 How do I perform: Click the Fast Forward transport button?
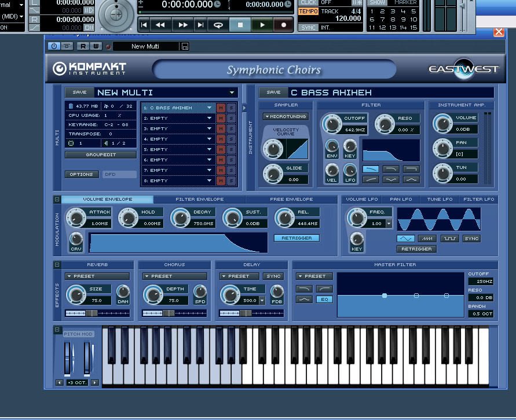[183, 25]
